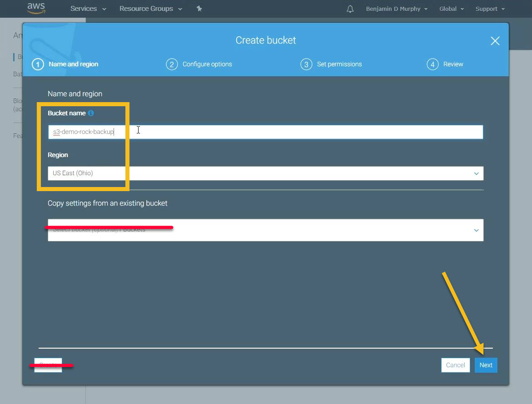
Task: Click the Copy settings from an existing bucket text
Action: [x=108, y=203]
